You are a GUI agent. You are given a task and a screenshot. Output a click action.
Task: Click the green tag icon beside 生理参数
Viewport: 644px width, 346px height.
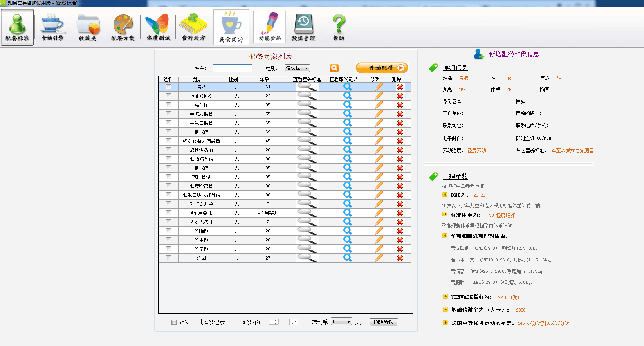433,177
